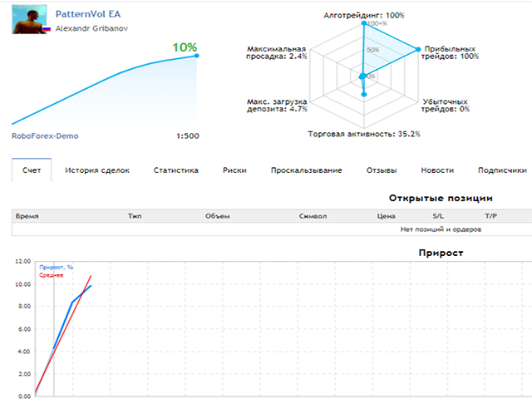Screen dimensions: 532x399
Task: Open the Статистика tab
Action: 175,170
